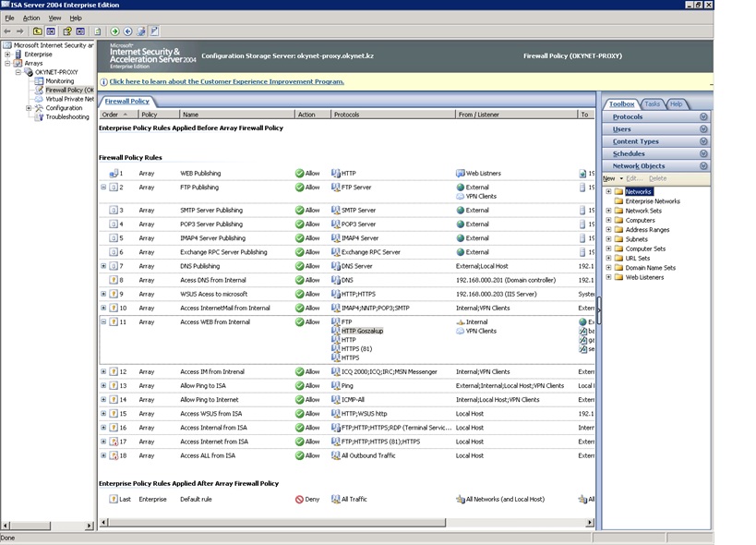
Task: Collapse rule 11 Access WEB from Internal
Action: [103, 322]
